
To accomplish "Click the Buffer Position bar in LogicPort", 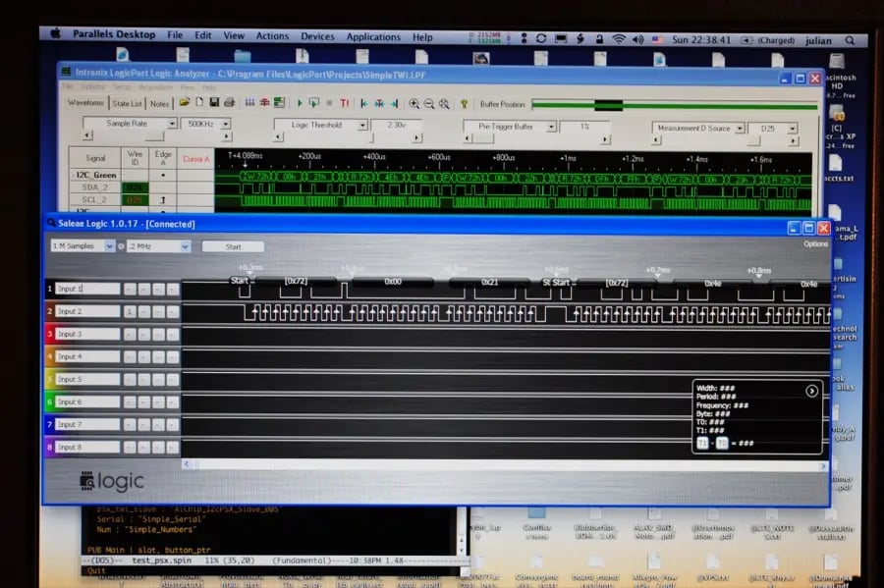I will [x=674, y=105].
